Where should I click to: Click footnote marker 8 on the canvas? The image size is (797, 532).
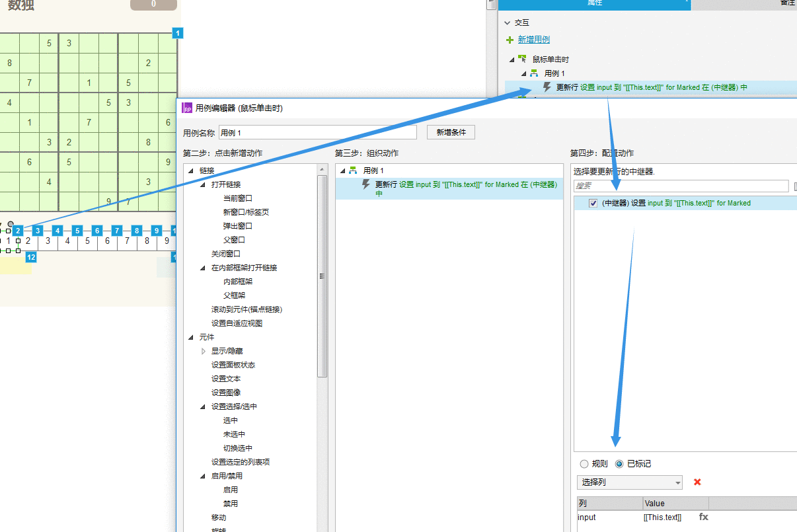click(137, 231)
